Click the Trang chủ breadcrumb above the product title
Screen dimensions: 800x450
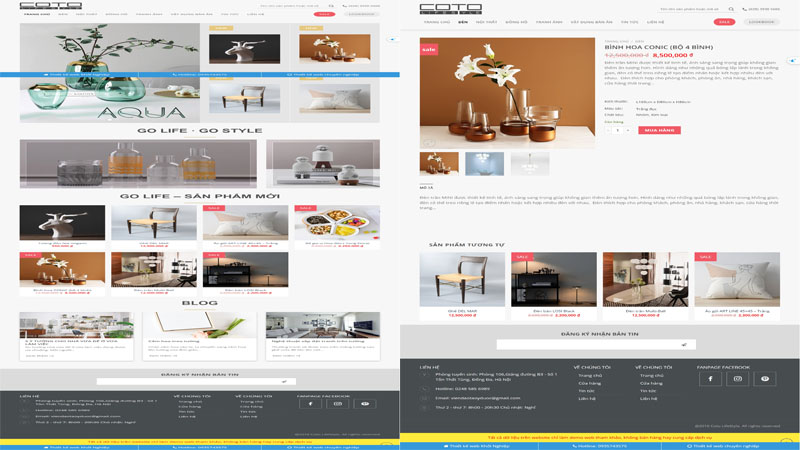(x=616, y=41)
